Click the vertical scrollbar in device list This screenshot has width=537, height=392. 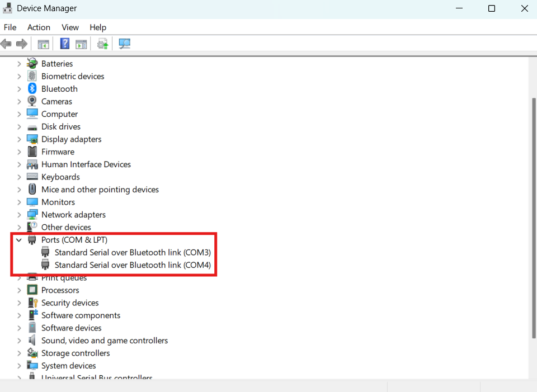(x=533, y=218)
